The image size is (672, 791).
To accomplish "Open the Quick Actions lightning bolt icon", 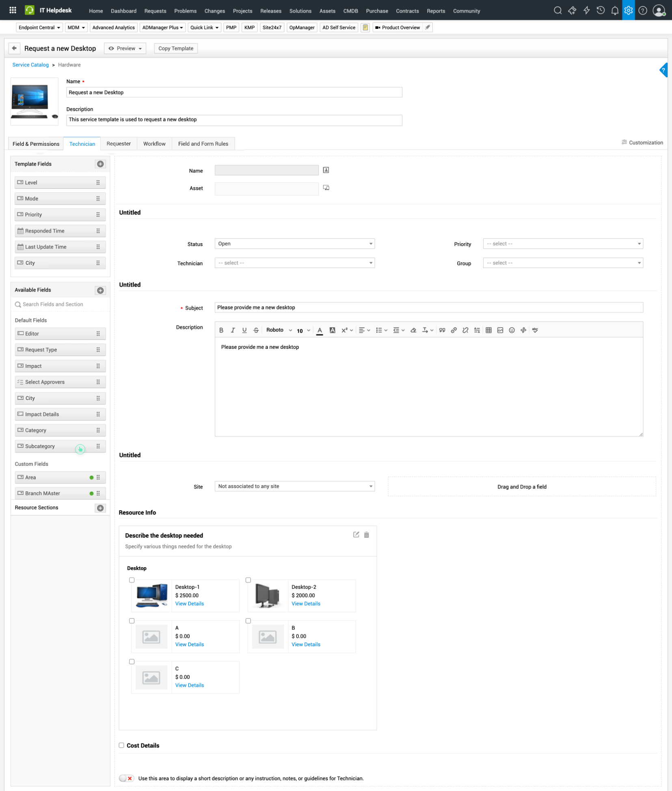I will pos(586,11).
